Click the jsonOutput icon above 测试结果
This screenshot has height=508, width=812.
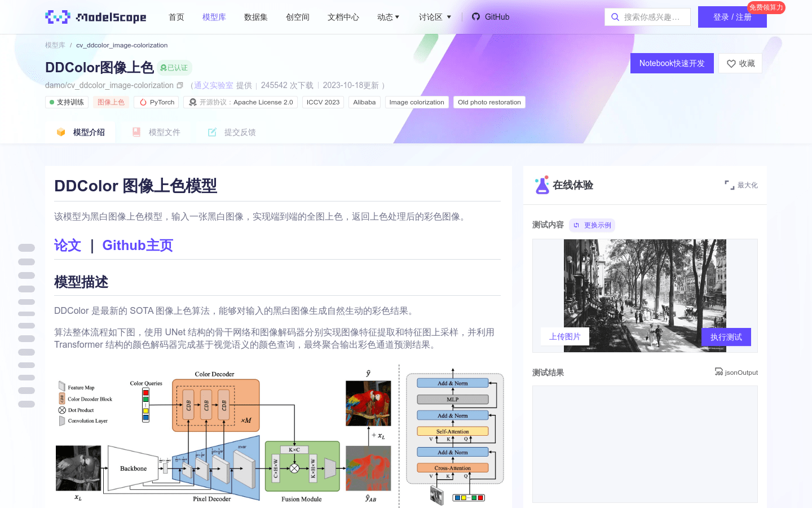coord(719,372)
